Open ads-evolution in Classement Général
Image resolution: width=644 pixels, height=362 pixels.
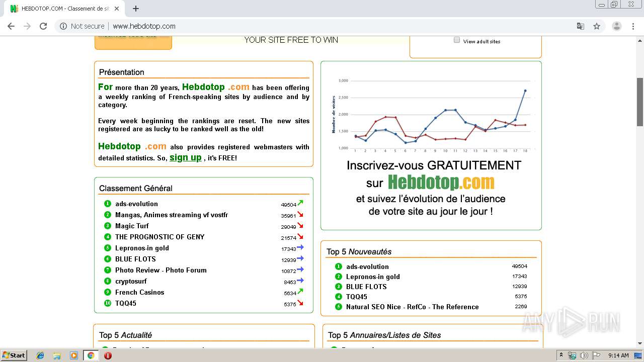click(136, 204)
